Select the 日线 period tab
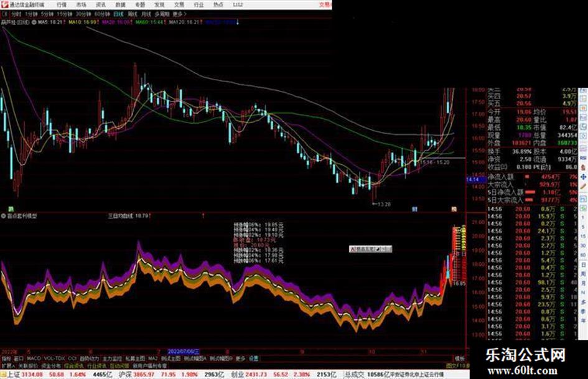588x379 pixels. tap(118, 14)
